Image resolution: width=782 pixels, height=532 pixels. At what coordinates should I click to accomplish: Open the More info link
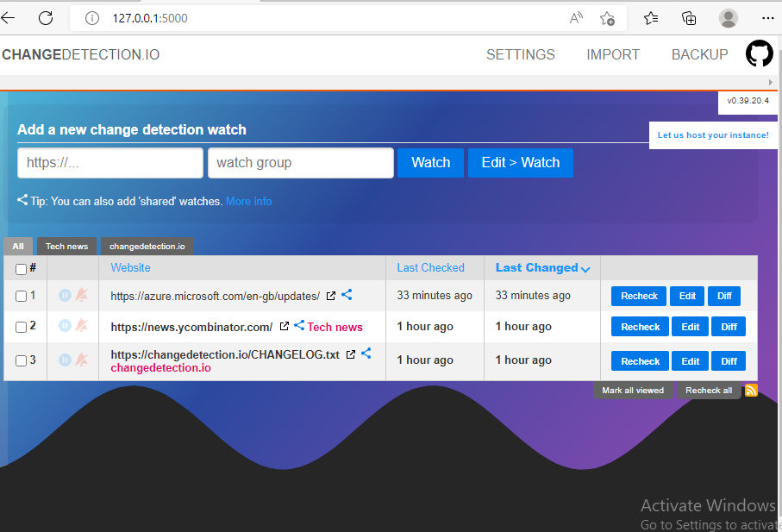pyautogui.click(x=248, y=201)
